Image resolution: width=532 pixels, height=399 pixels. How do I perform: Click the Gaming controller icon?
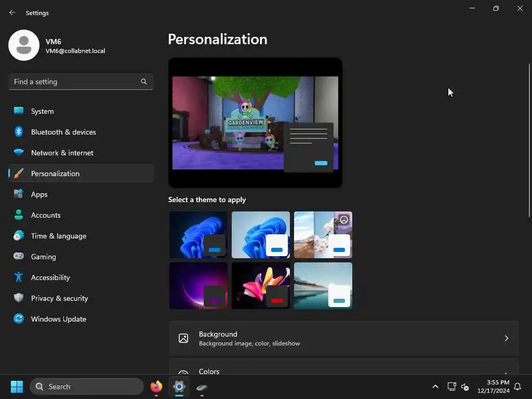tap(19, 256)
